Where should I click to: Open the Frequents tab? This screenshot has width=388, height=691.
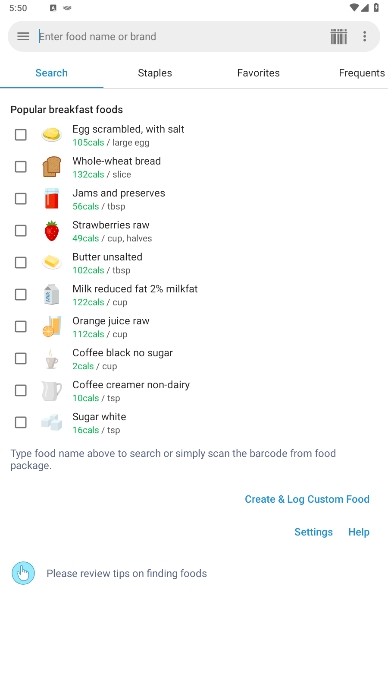click(362, 73)
